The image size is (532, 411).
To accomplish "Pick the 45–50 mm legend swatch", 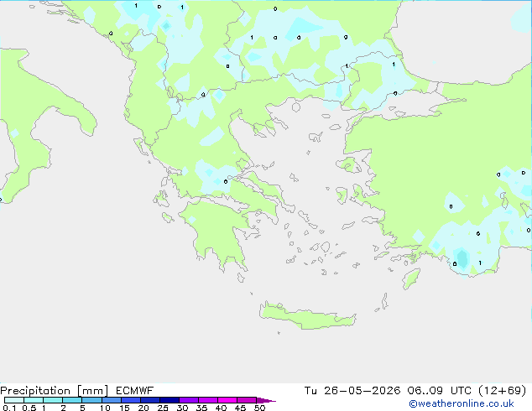I will tap(247, 400).
